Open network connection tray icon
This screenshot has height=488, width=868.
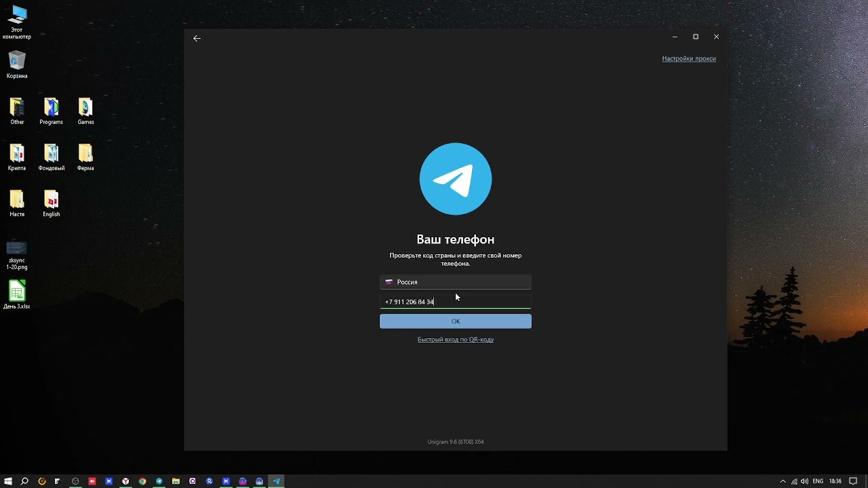pos(794,481)
